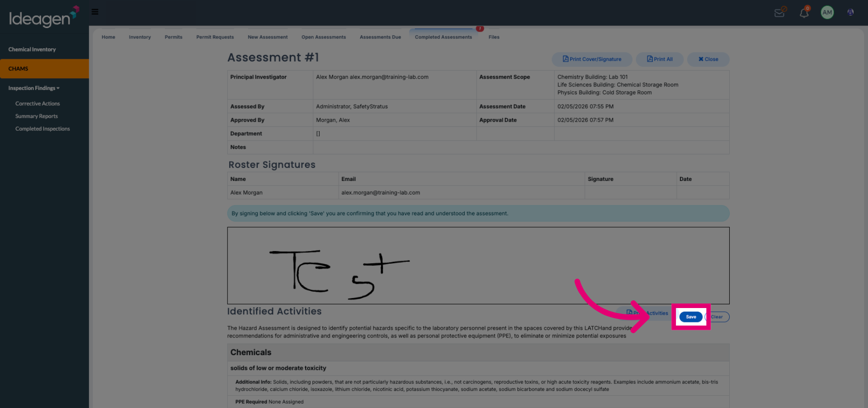868x408 pixels.
Task: Click the Chemistry Building: Lab 101 scope text
Action: [593, 77]
